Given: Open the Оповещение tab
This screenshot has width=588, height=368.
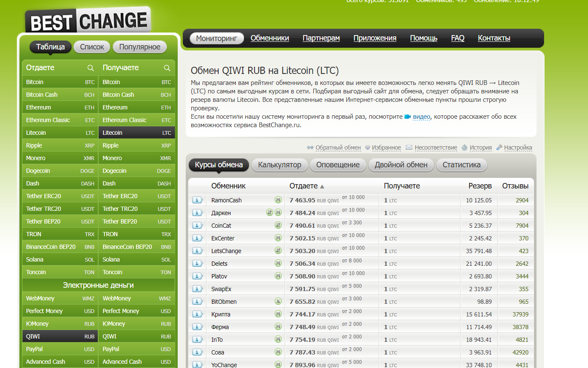Looking at the screenshot, I should click(338, 165).
